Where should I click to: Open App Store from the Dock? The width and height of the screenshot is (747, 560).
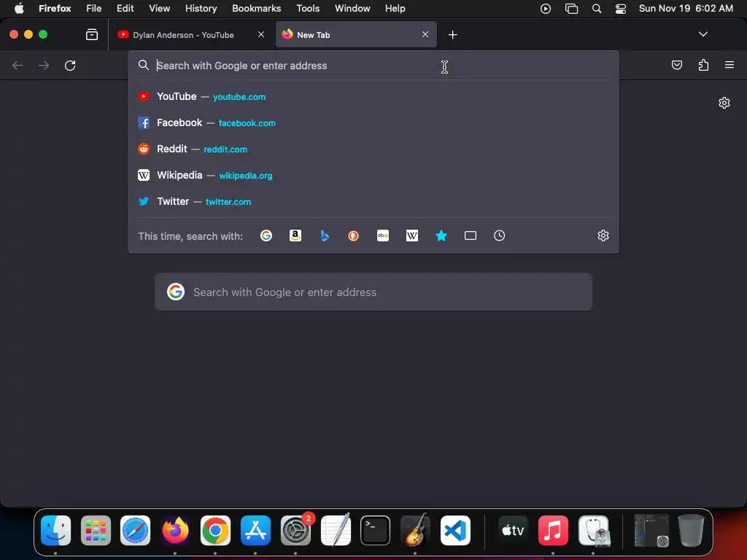pos(255,531)
